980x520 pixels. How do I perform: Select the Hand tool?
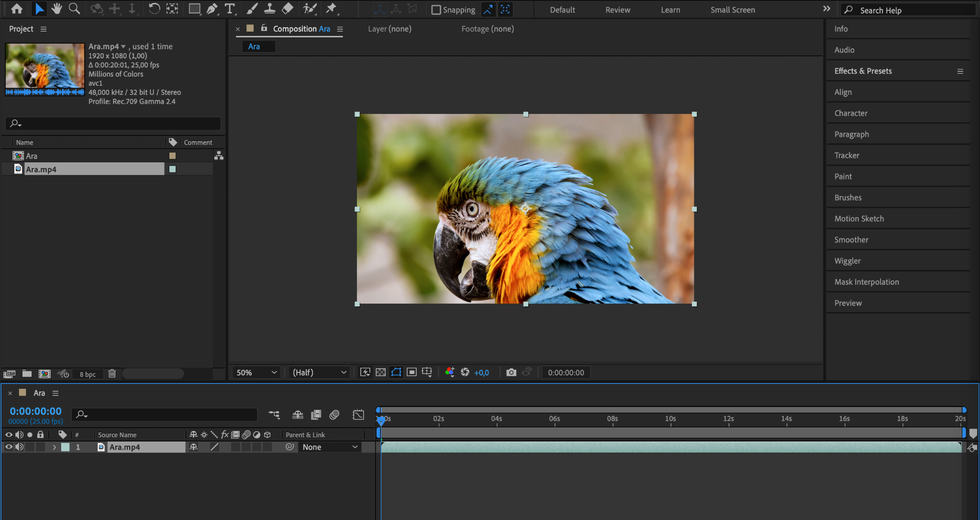57,9
